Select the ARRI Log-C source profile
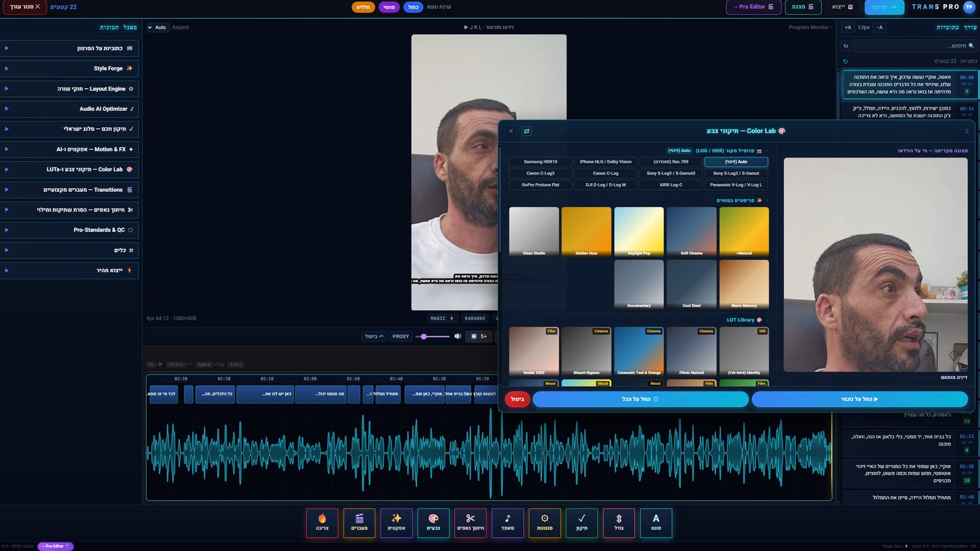980x551 pixels. coord(671,184)
